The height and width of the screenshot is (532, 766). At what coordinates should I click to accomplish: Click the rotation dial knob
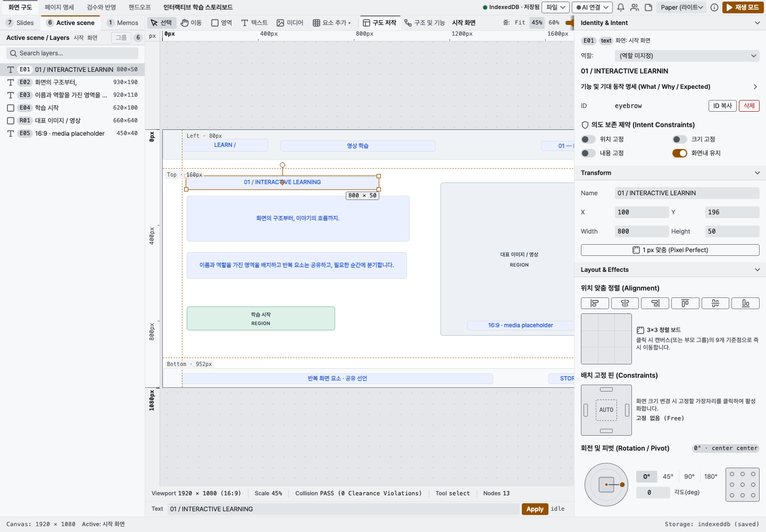point(622,485)
